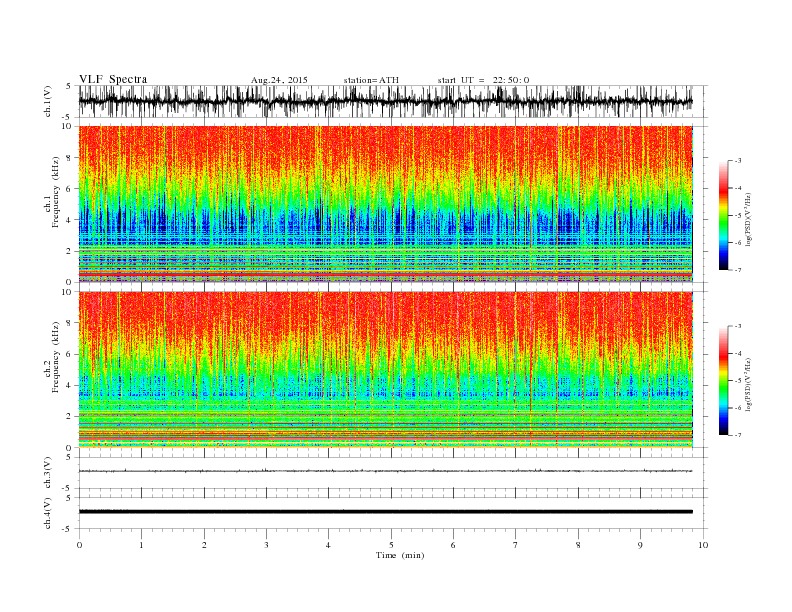
Task: Click the time axis tick label '3'
Action: click(266, 545)
